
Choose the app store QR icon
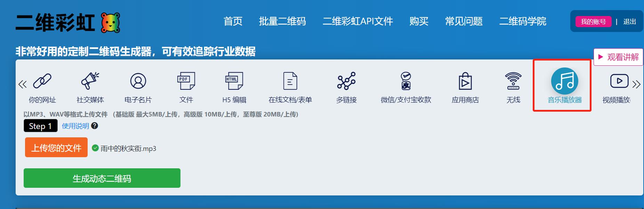coord(465,82)
